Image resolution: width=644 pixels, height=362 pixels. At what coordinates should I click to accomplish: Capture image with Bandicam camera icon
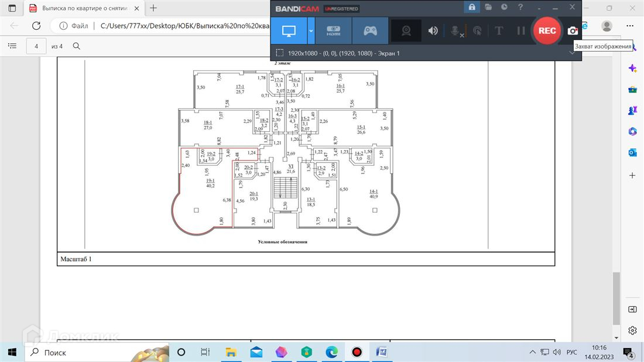[573, 31]
